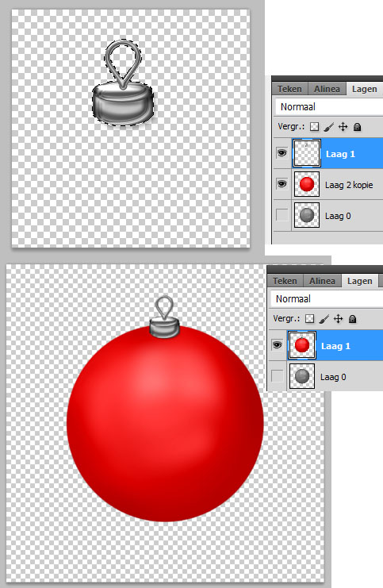This screenshot has height=588, width=383.
Task: Click the red ball in lower canvas
Action: click(165, 424)
